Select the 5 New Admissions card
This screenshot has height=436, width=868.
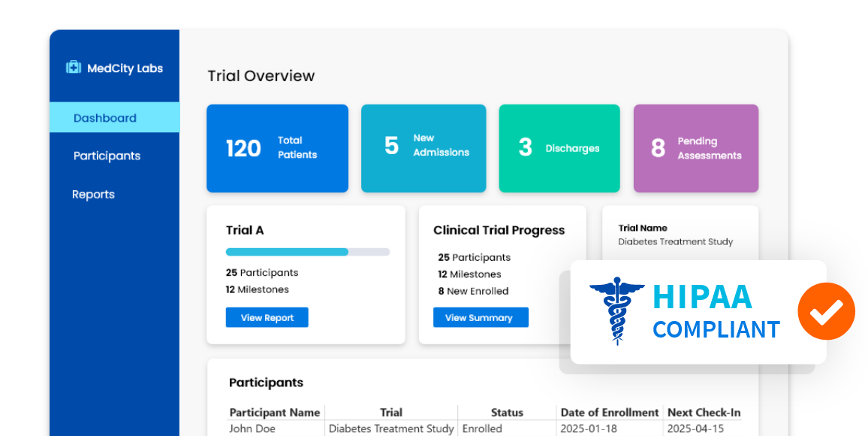coord(423,149)
